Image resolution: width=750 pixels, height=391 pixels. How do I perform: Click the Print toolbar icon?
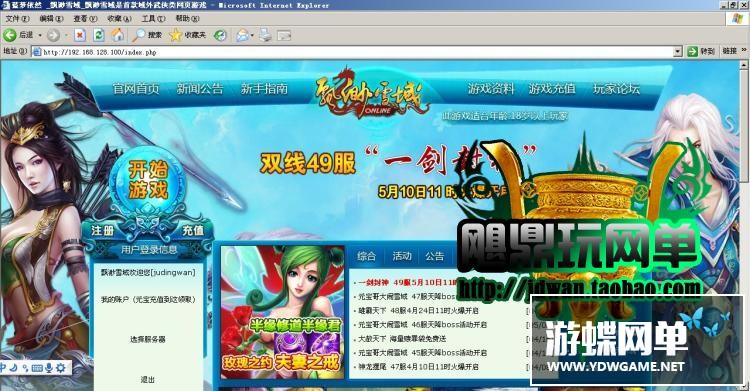(265, 35)
